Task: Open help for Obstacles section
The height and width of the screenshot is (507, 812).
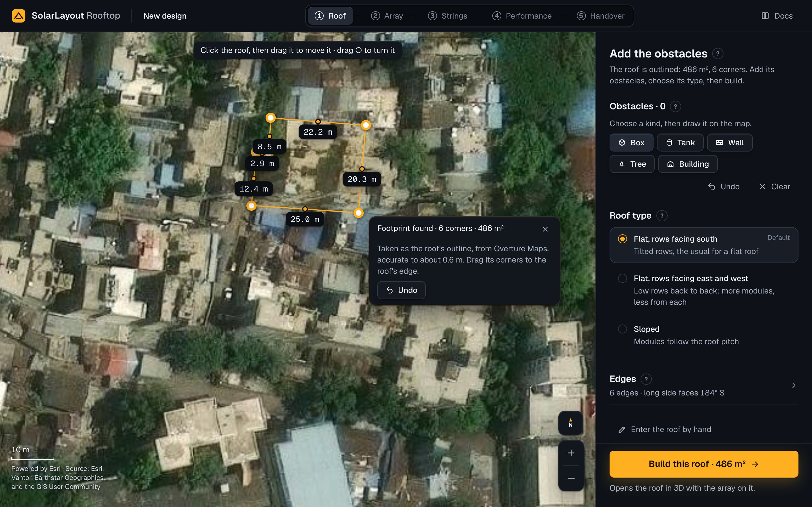Action: [675, 106]
